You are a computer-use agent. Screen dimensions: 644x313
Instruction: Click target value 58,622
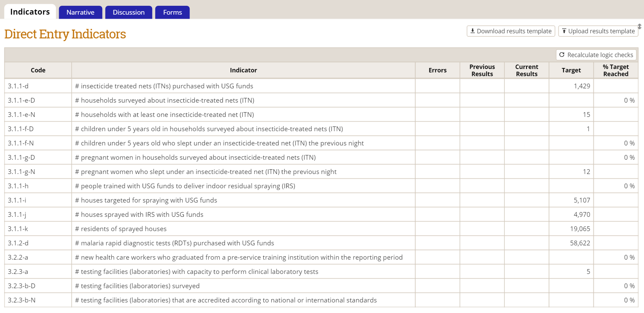point(580,243)
